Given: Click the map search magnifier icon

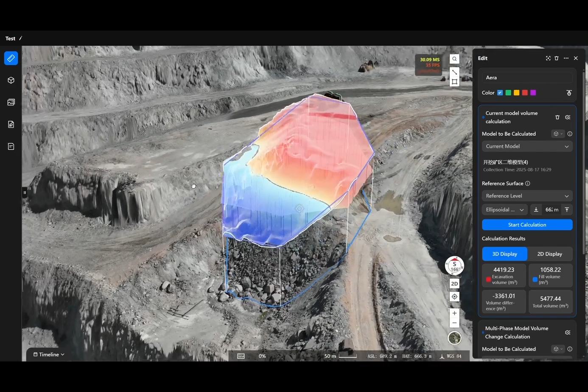Looking at the screenshot, I should (x=454, y=59).
